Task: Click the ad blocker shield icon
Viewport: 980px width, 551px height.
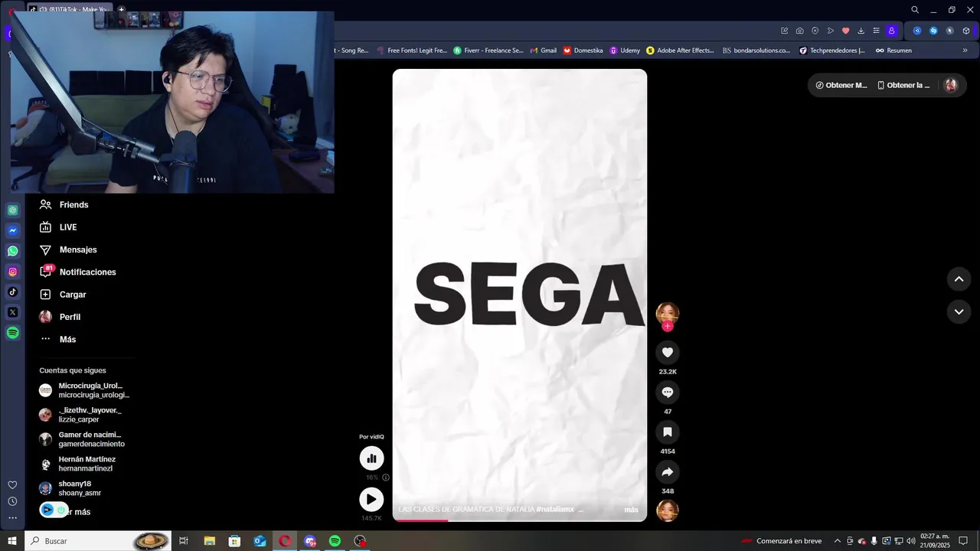Action: pyautogui.click(x=815, y=31)
